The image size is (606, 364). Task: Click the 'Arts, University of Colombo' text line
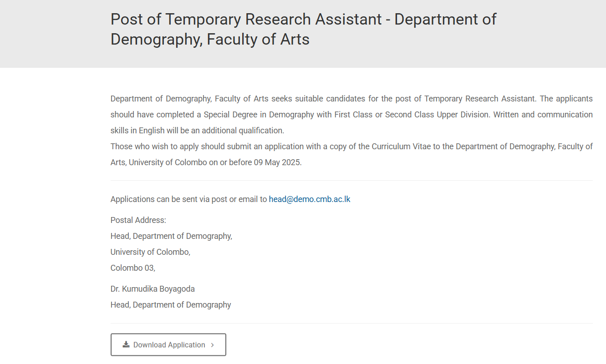click(206, 162)
